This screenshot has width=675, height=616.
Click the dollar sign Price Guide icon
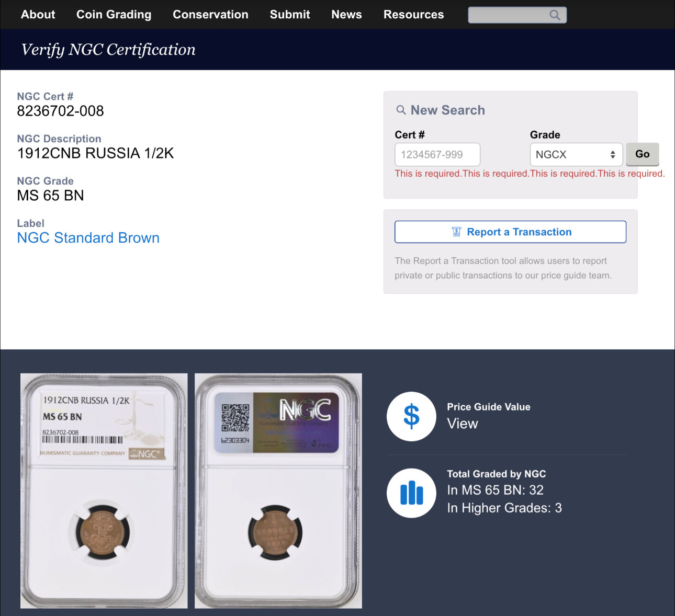(x=411, y=416)
